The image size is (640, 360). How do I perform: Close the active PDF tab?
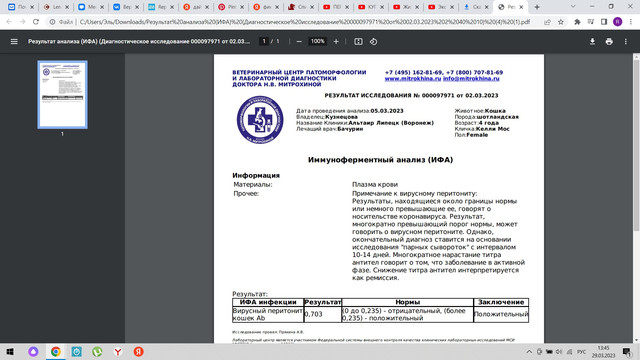(521, 7)
